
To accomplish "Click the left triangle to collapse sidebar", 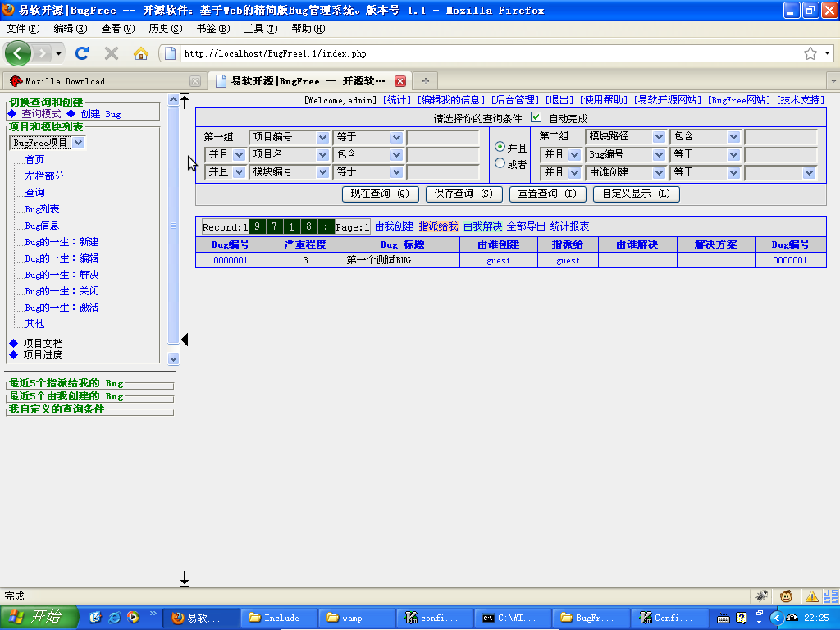I will (185, 339).
